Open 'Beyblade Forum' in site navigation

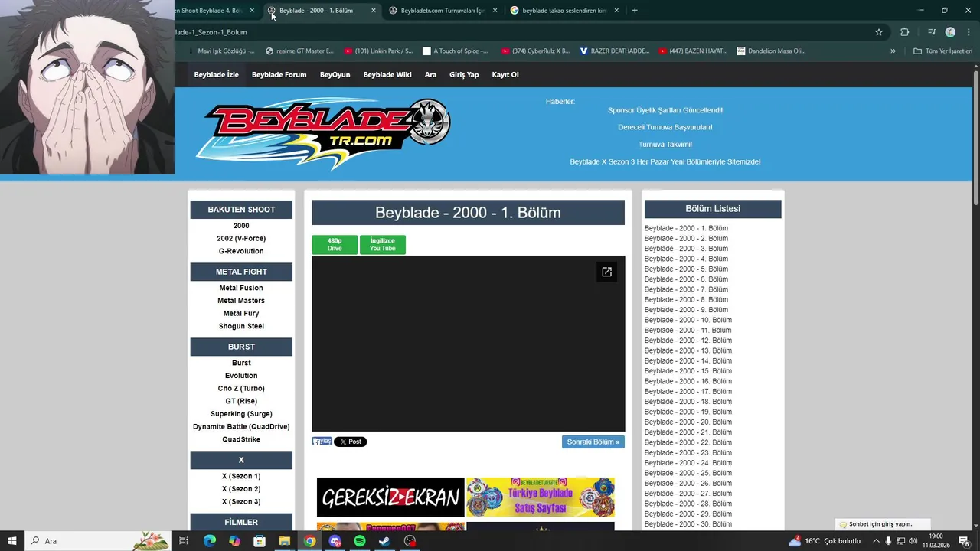[279, 75]
